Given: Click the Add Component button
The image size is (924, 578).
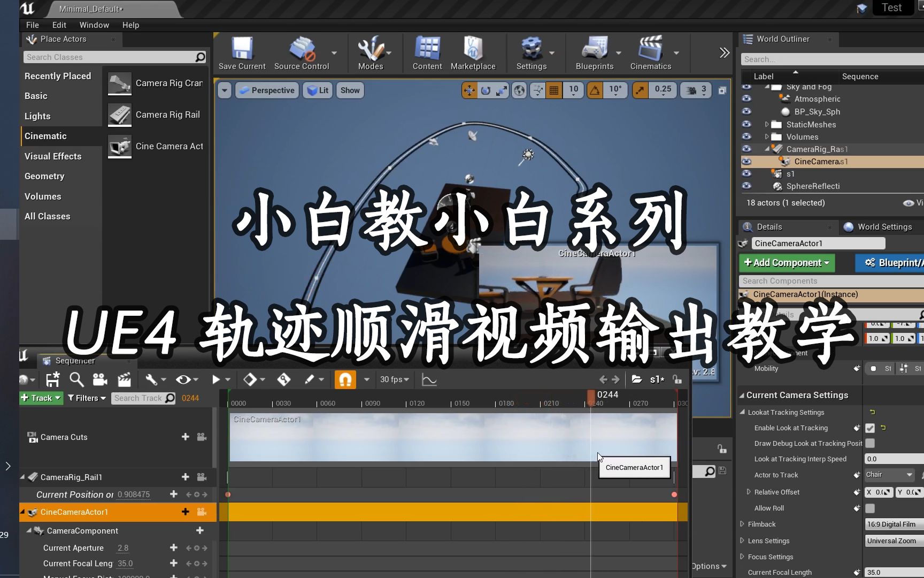Looking at the screenshot, I should tap(787, 263).
